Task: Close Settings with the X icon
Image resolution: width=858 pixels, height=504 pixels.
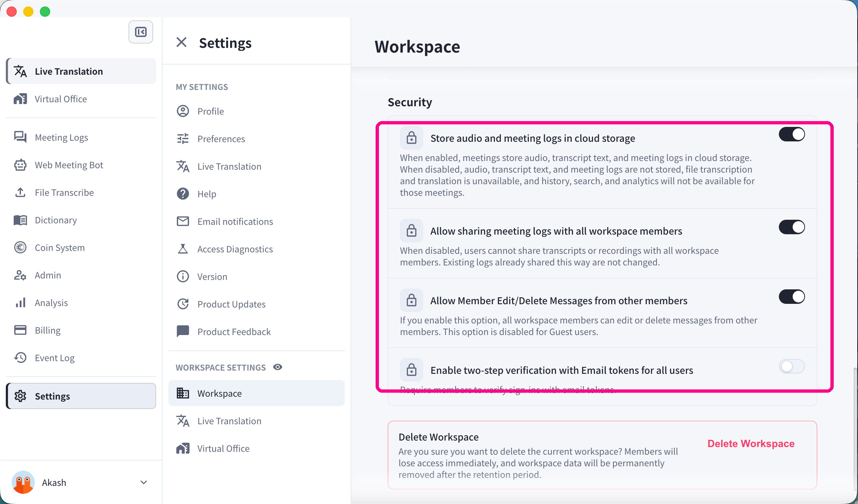Action: click(x=181, y=42)
